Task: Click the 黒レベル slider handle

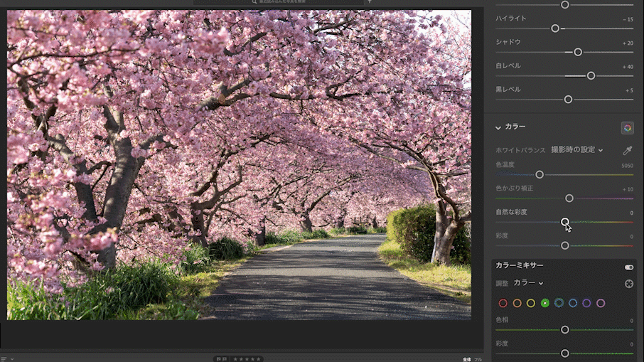Action: tap(568, 100)
